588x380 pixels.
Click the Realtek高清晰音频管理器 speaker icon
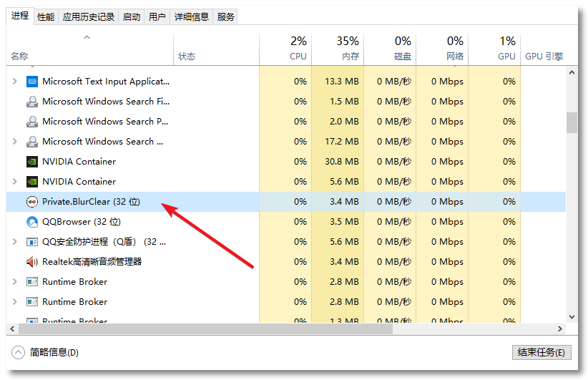click(x=32, y=262)
